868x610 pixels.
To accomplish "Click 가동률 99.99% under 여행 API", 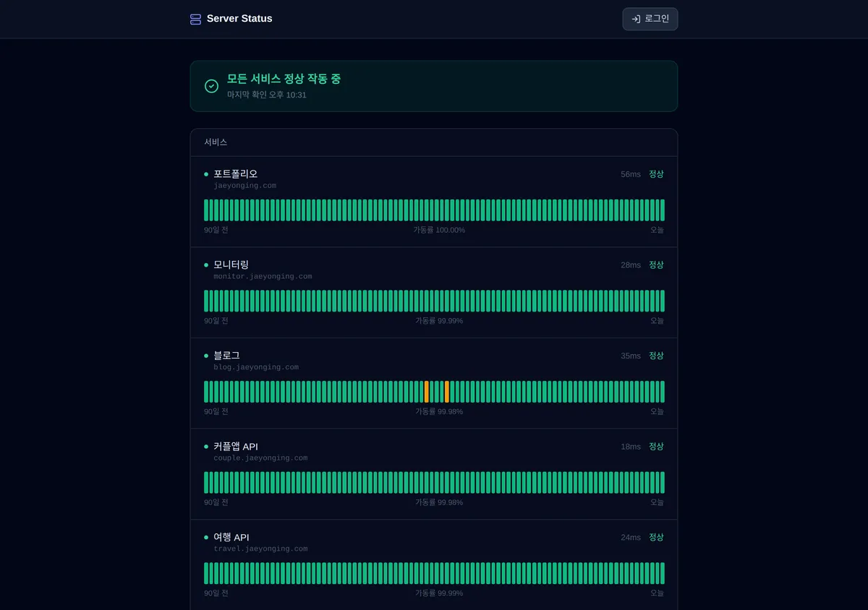I will tap(439, 593).
